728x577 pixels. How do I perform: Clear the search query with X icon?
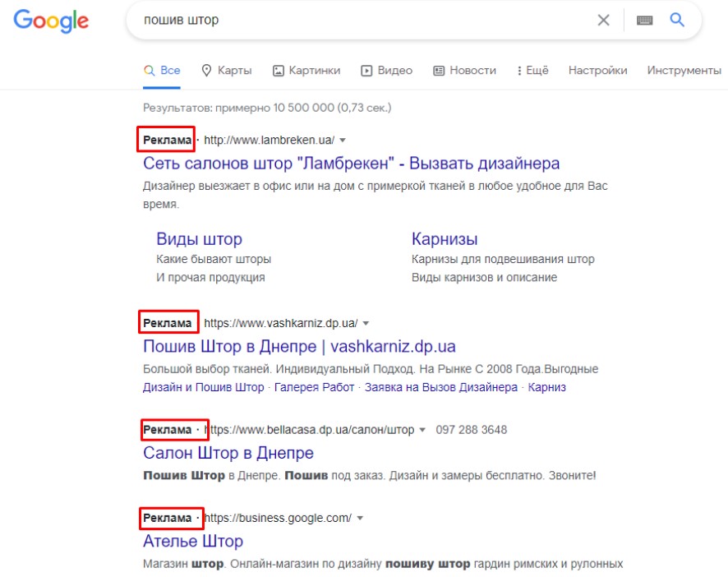[603, 20]
